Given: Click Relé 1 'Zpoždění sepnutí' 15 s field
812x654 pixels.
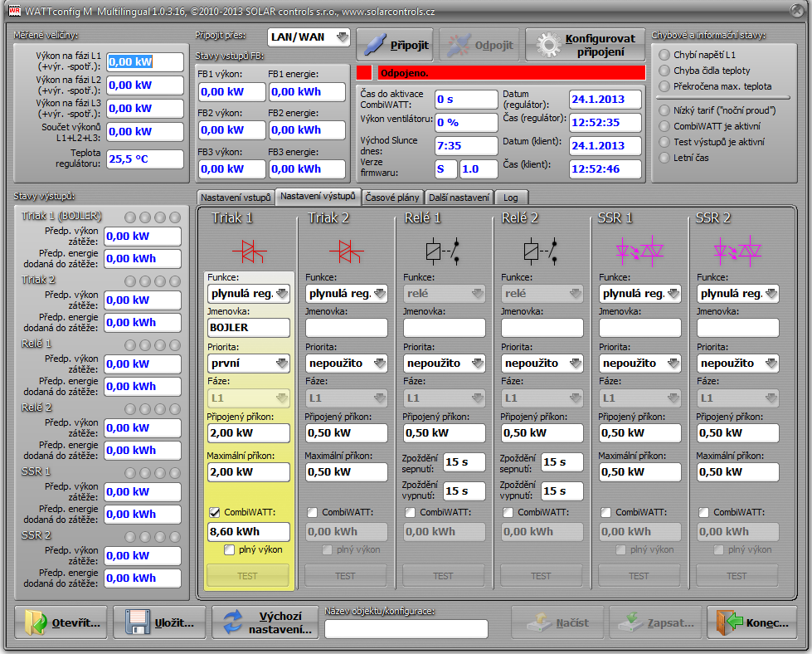Looking at the screenshot, I should (464, 462).
